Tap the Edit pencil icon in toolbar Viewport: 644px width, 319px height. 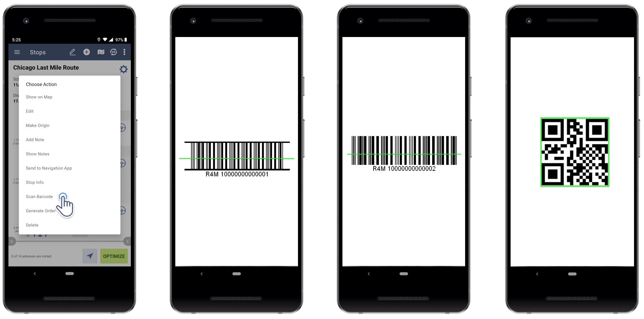pyautogui.click(x=72, y=52)
